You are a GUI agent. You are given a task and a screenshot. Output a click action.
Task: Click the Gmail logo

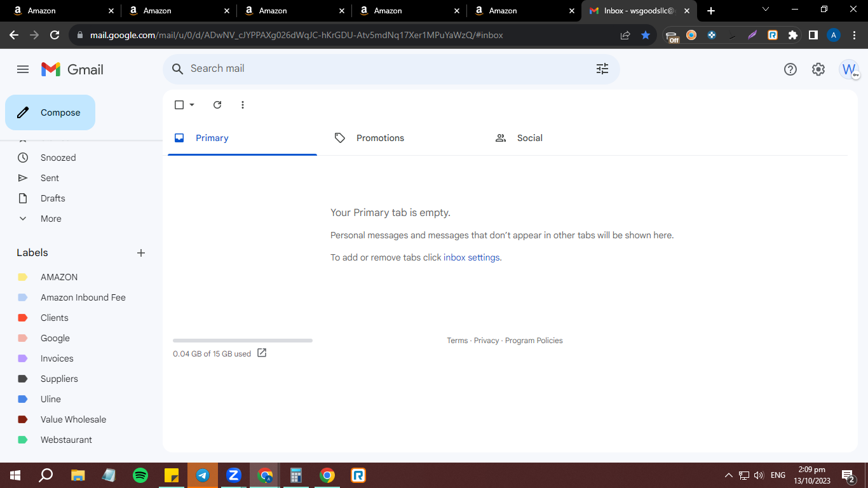click(72, 69)
